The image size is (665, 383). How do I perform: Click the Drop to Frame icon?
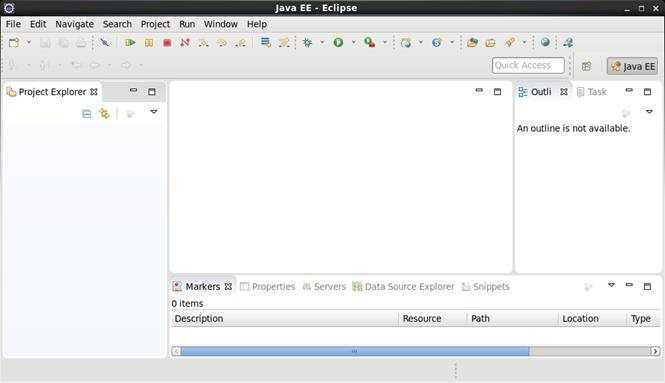[266, 42]
